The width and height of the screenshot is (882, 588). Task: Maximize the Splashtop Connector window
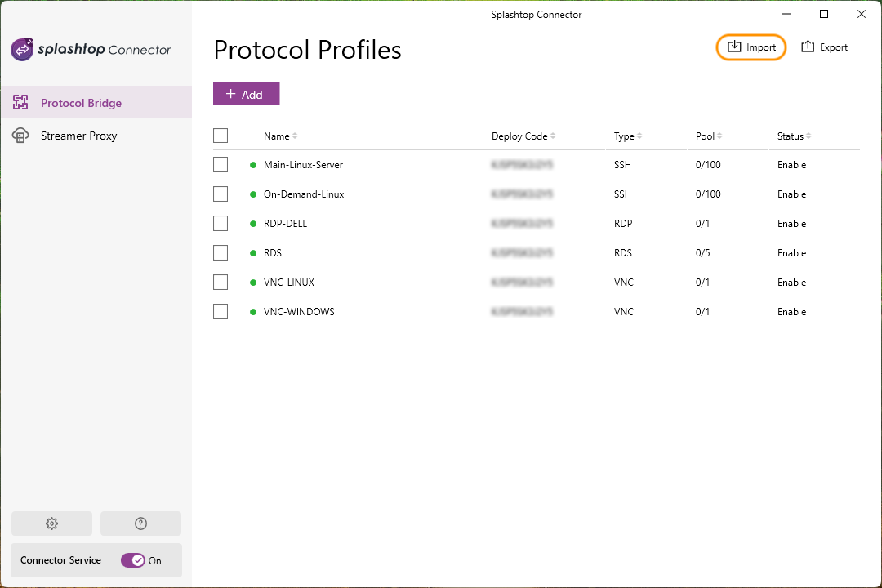(x=823, y=14)
